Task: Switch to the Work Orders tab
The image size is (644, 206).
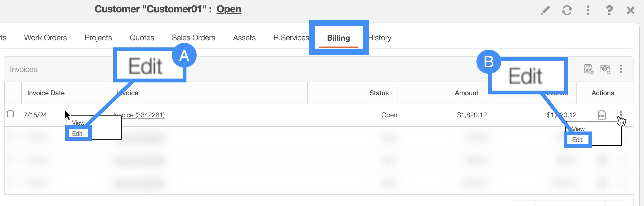Action: coord(45,38)
